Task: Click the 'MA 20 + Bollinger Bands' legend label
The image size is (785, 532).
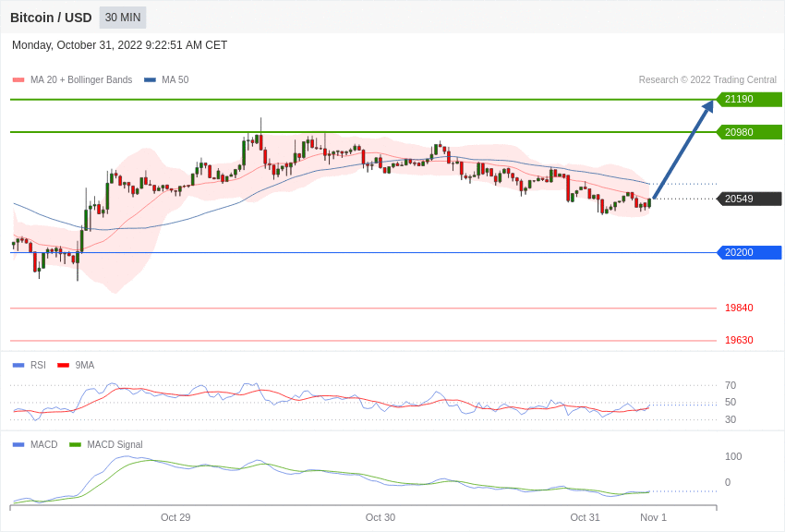Action: click(x=81, y=79)
